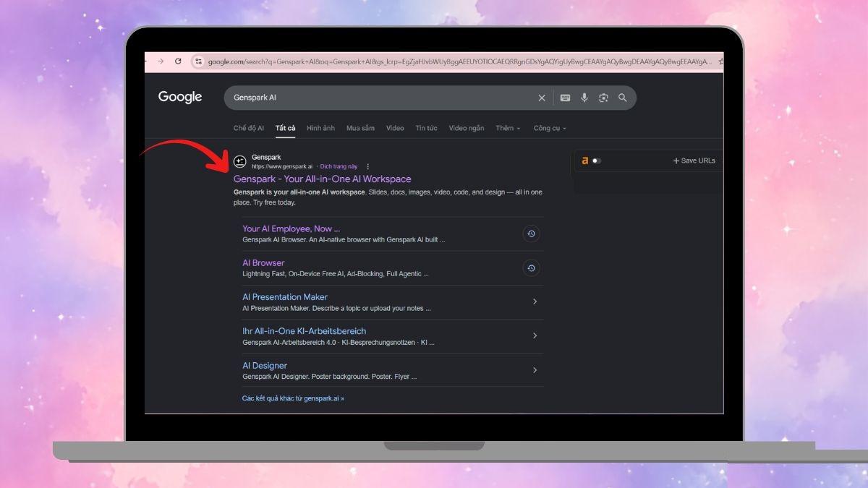Click history icon beside Your AI Employee

531,234
